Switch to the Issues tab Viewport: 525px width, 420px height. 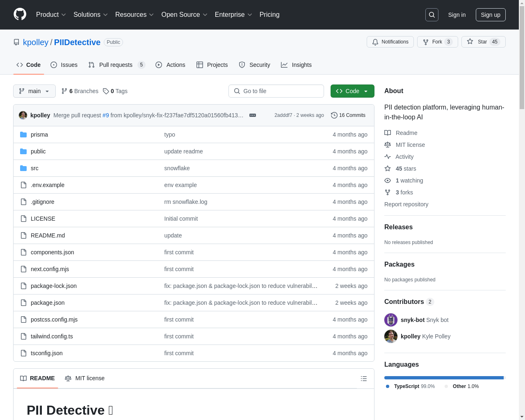[x=64, y=65]
